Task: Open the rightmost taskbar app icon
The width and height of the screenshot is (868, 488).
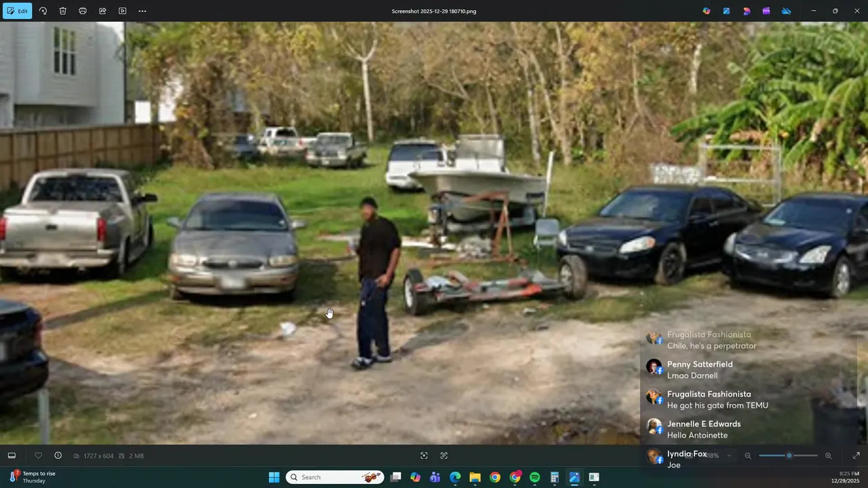Action: pos(594,477)
